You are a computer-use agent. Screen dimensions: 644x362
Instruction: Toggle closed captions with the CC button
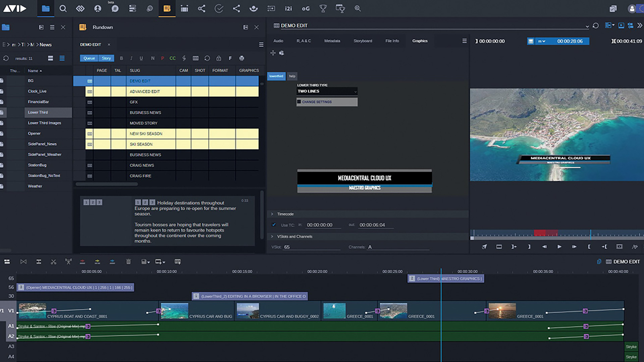click(x=172, y=58)
